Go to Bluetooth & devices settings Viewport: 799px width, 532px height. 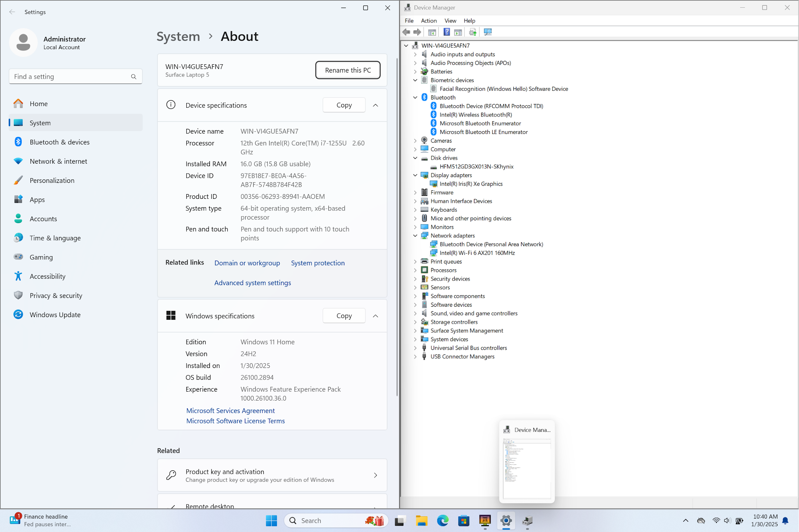[76, 142]
